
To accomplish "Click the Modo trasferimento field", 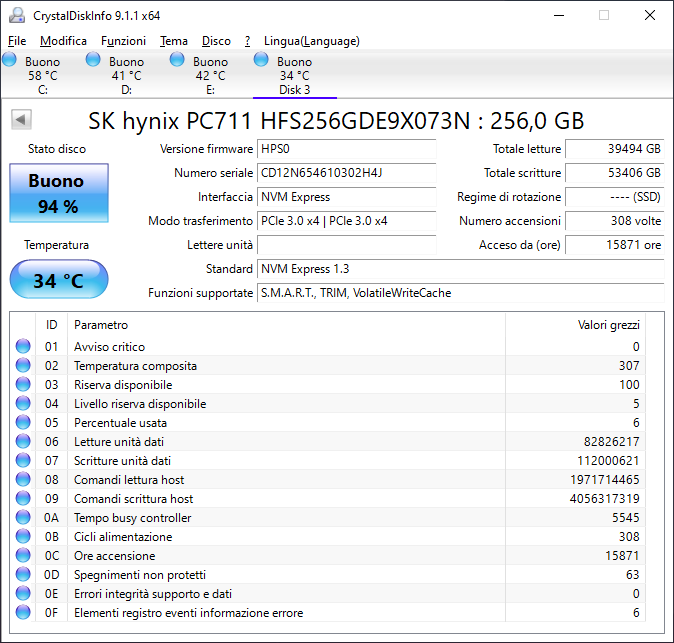I will (x=346, y=221).
